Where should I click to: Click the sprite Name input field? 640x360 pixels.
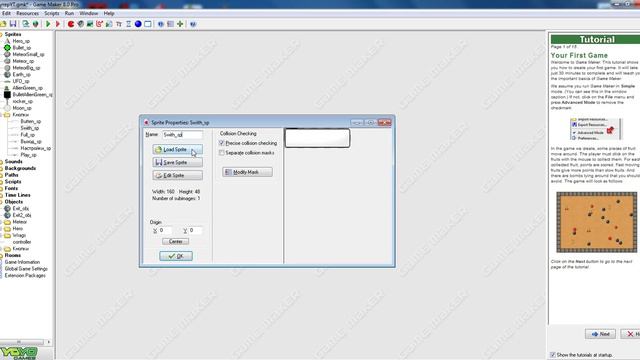(182, 134)
